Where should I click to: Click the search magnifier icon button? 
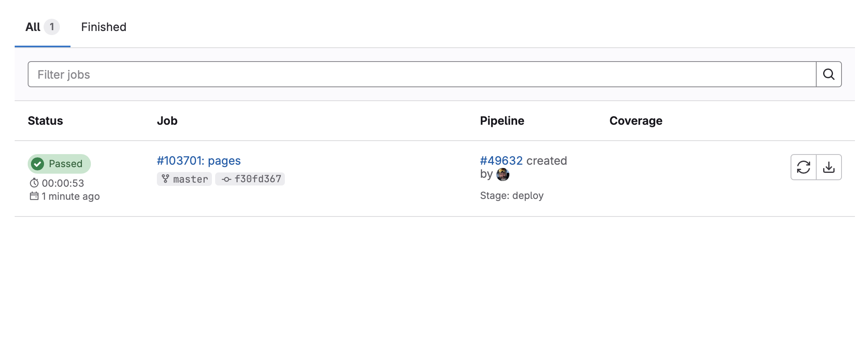coord(828,74)
